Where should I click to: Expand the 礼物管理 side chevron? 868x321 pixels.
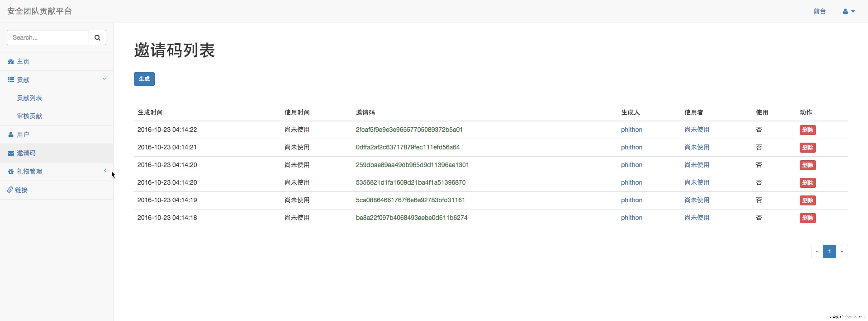105,170
